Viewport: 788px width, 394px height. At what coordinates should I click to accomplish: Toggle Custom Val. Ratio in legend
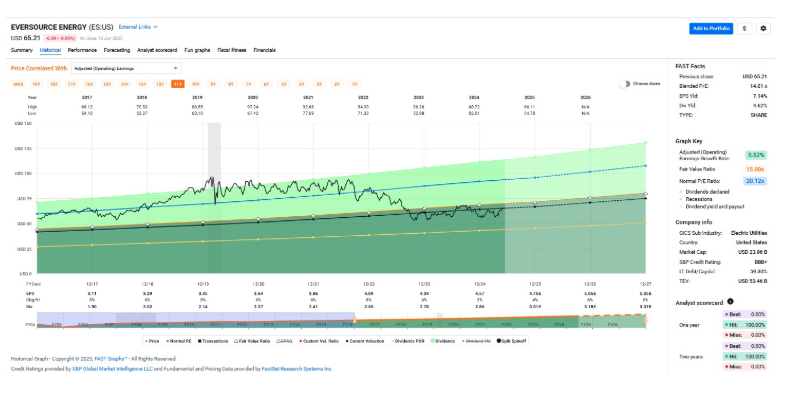point(319,341)
